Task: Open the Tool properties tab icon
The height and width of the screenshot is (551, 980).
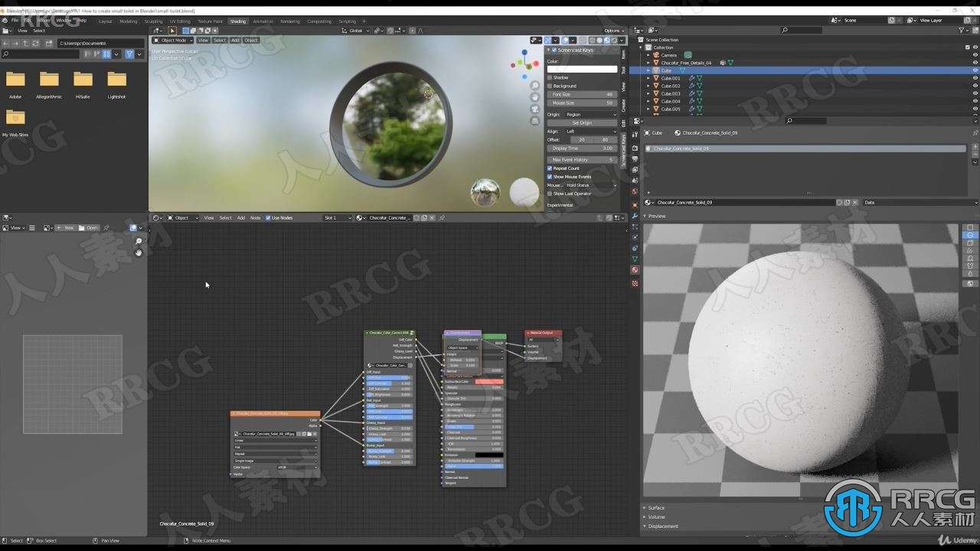Action: 635,135
